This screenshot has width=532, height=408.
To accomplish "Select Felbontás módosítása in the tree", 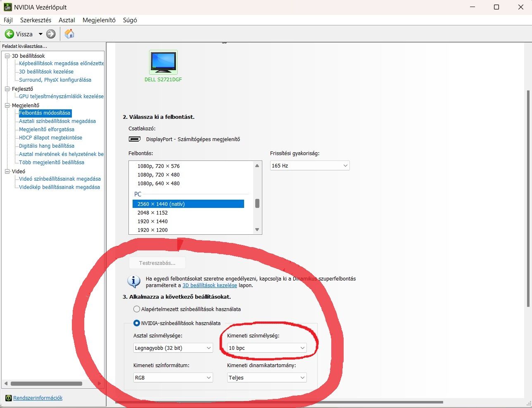I will point(45,113).
